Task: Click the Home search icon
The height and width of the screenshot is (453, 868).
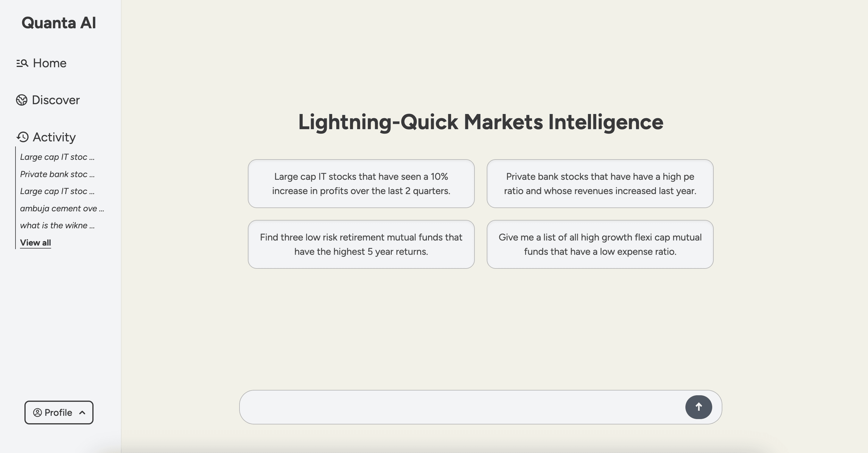Action: point(22,63)
